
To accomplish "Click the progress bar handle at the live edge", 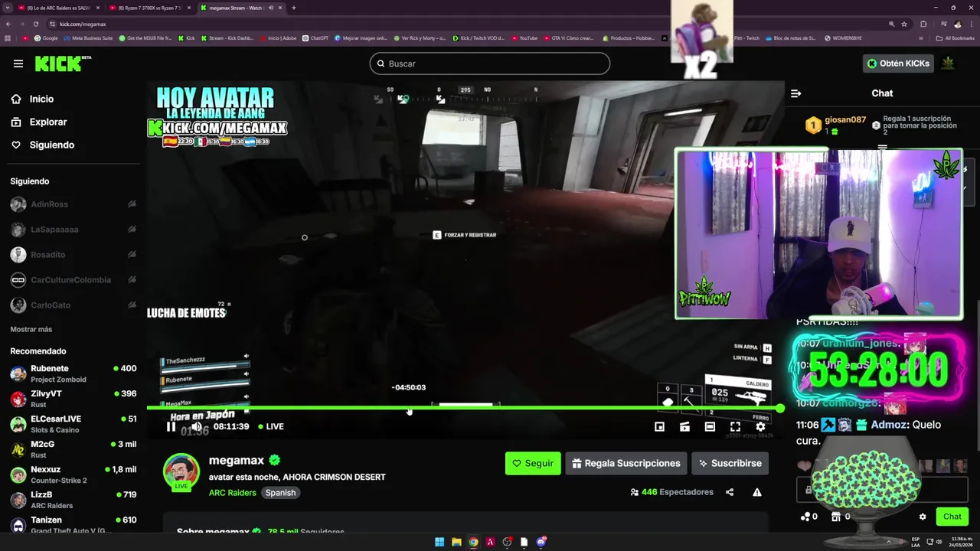I will click(x=779, y=409).
